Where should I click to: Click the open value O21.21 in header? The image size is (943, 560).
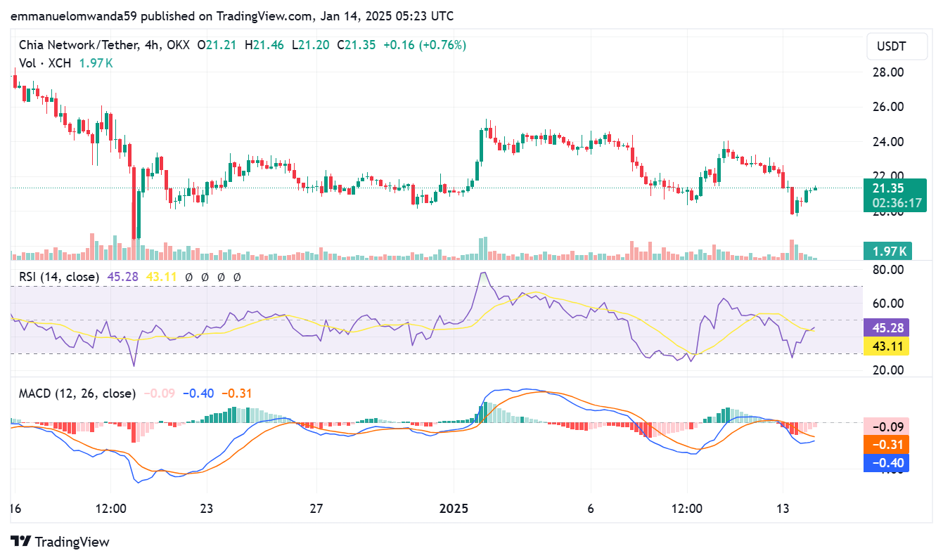point(217,45)
